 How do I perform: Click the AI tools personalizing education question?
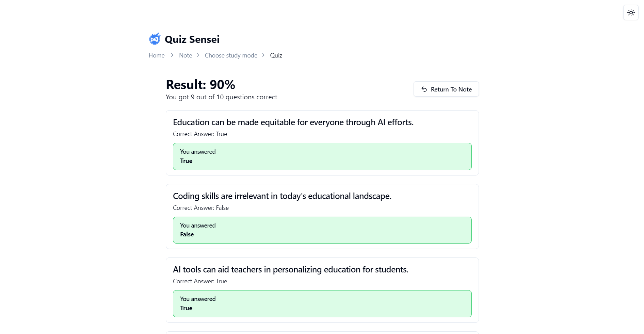tap(290, 270)
